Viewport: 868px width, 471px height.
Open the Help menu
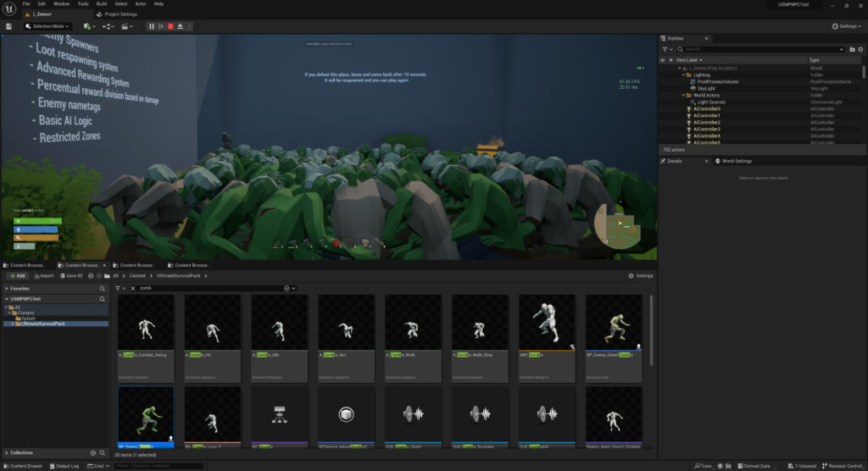(159, 4)
